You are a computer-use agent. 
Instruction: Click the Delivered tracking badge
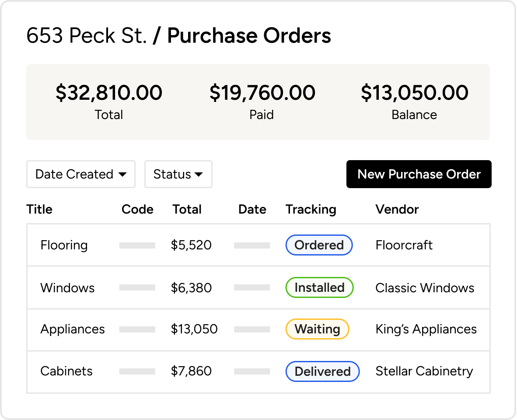322,371
